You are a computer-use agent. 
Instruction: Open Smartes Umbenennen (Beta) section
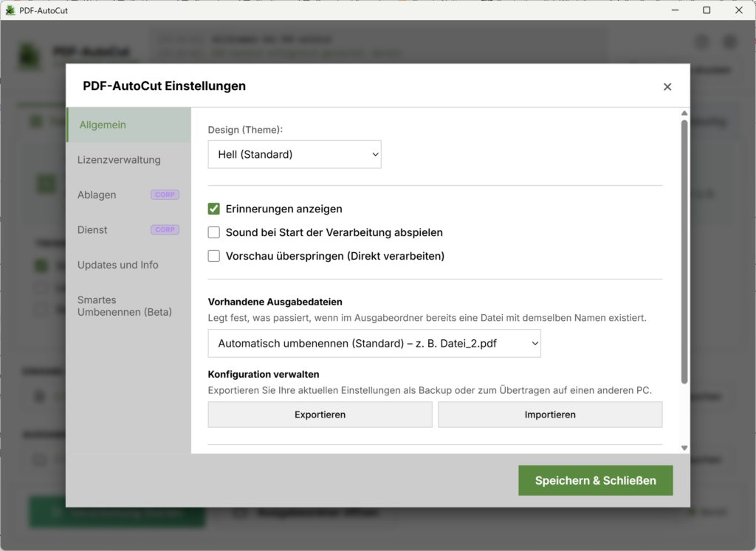pyautogui.click(x=128, y=306)
